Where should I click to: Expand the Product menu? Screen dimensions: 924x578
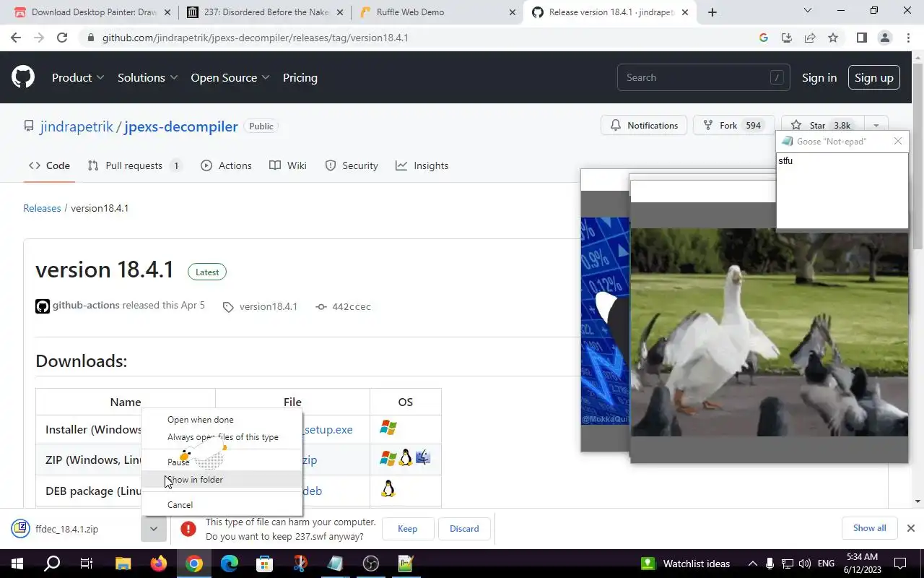tap(78, 77)
